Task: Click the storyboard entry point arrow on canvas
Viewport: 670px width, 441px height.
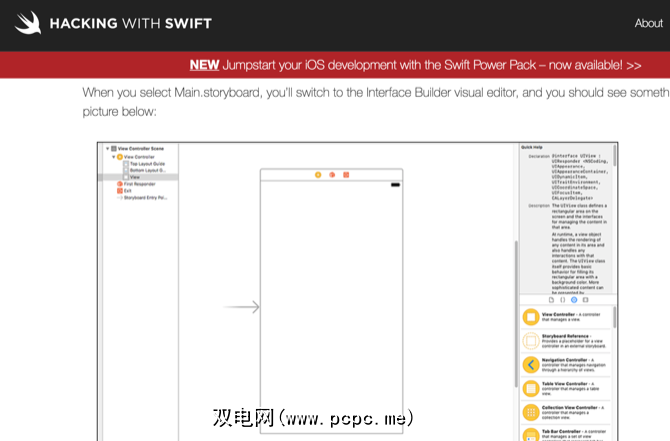Action: 241,307
